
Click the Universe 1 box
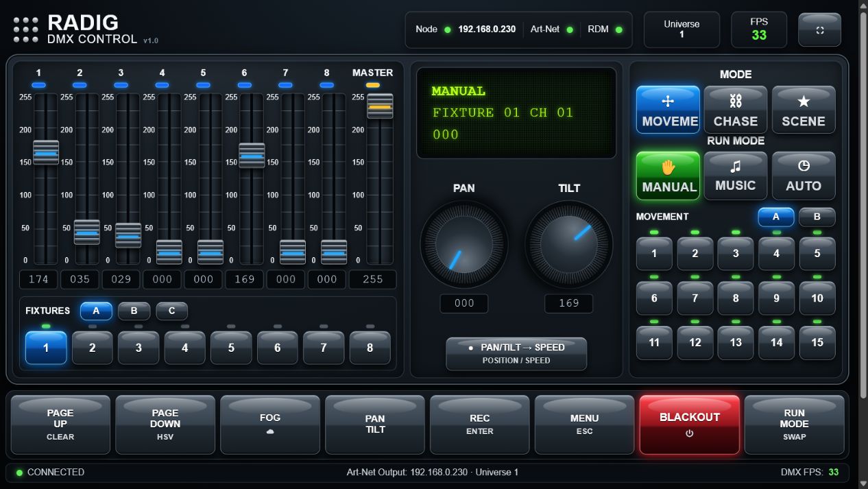point(682,29)
